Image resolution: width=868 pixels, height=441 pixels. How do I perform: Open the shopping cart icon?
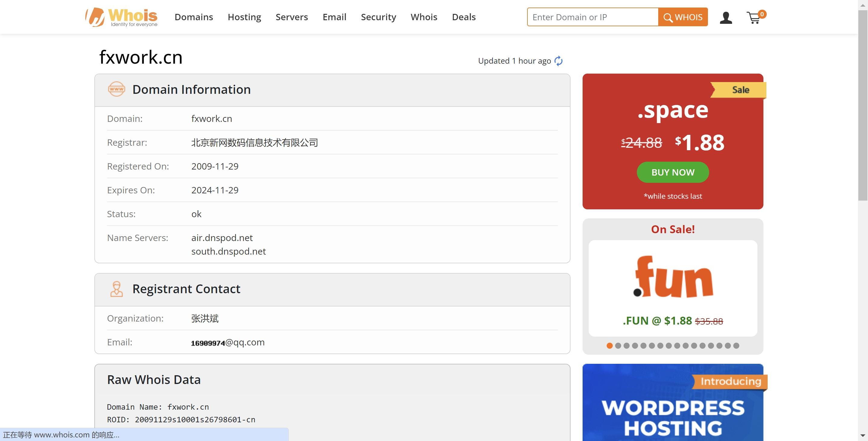756,17
